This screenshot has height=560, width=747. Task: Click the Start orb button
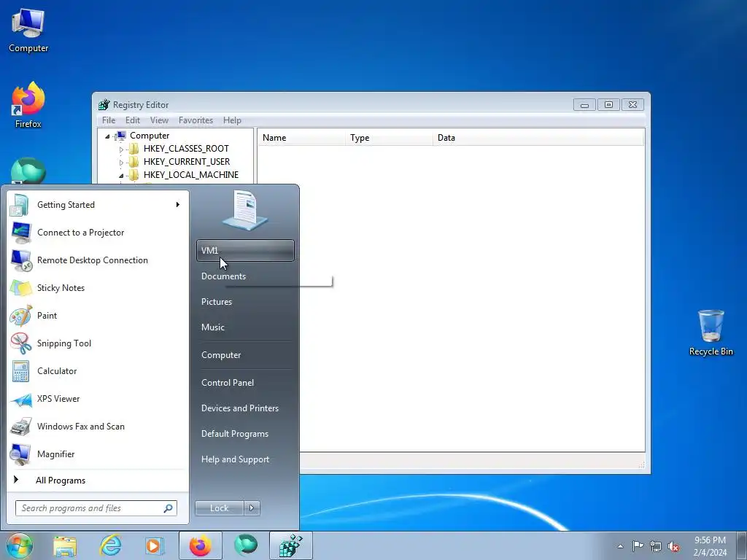pyautogui.click(x=19, y=545)
